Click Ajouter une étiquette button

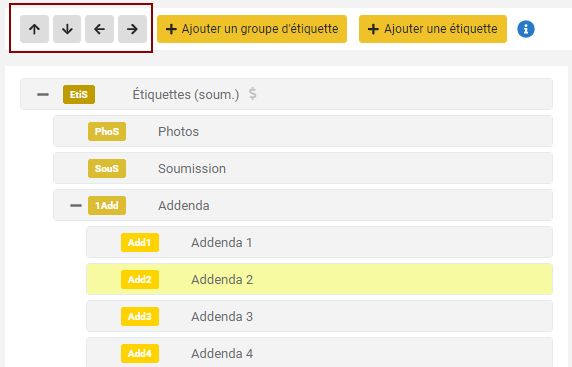pyautogui.click(x=433, y=29)
